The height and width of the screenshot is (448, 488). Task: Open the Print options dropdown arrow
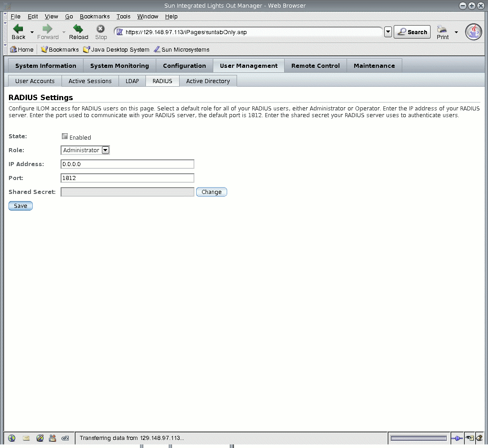pos(456,32)
